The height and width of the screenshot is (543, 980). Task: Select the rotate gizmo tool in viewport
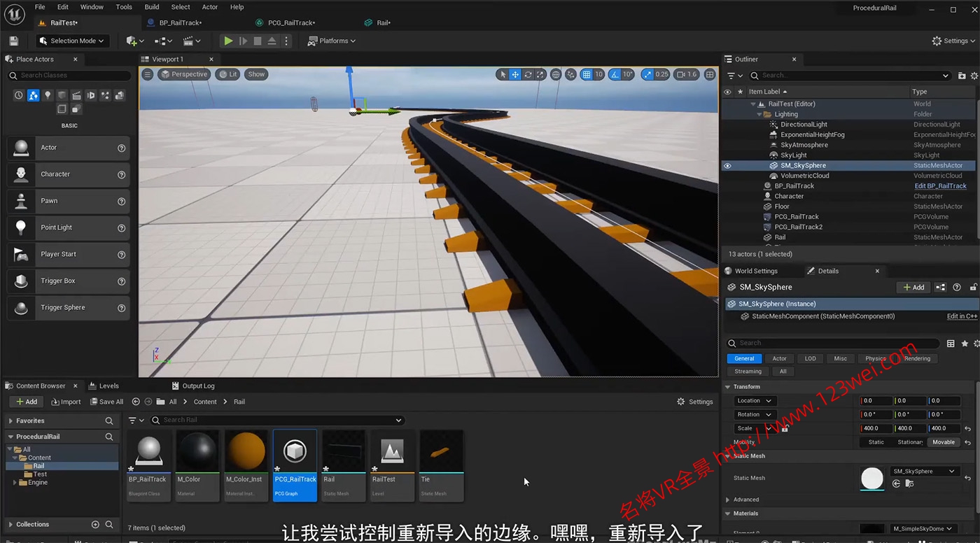528,74
